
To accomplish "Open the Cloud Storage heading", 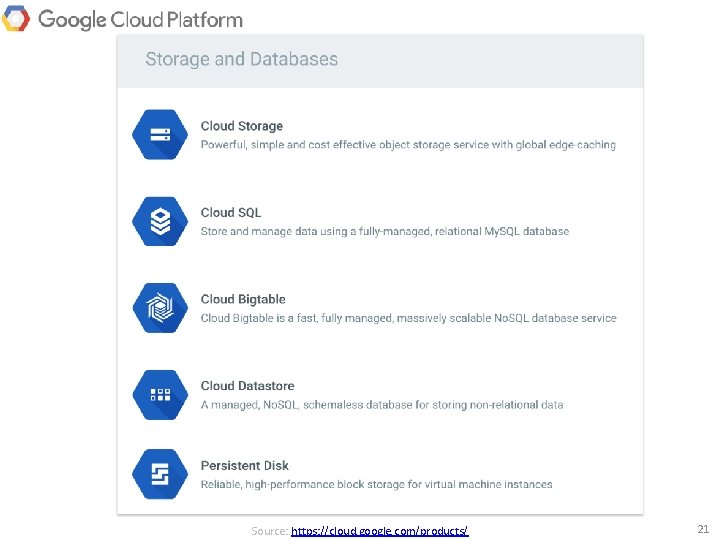I will (x=242, y=126).
